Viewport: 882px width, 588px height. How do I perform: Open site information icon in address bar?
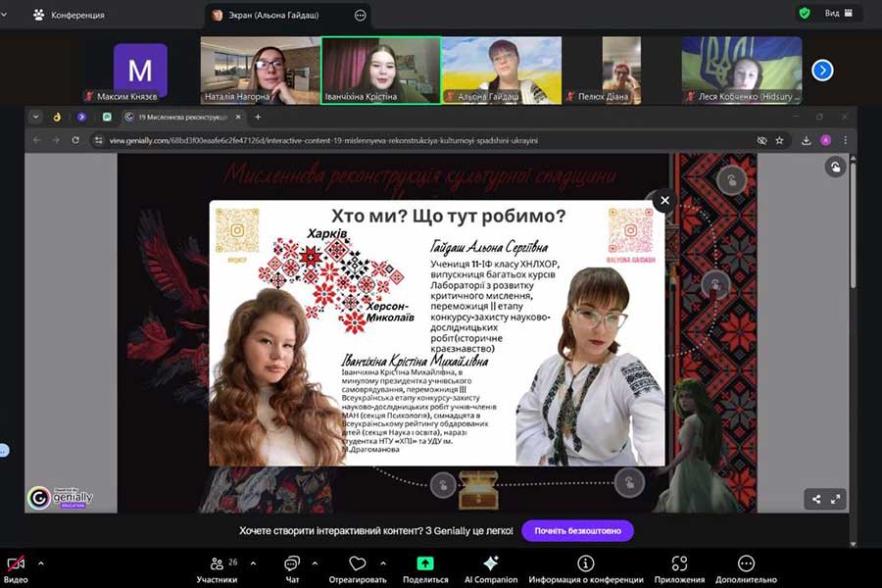coord(98,141)
